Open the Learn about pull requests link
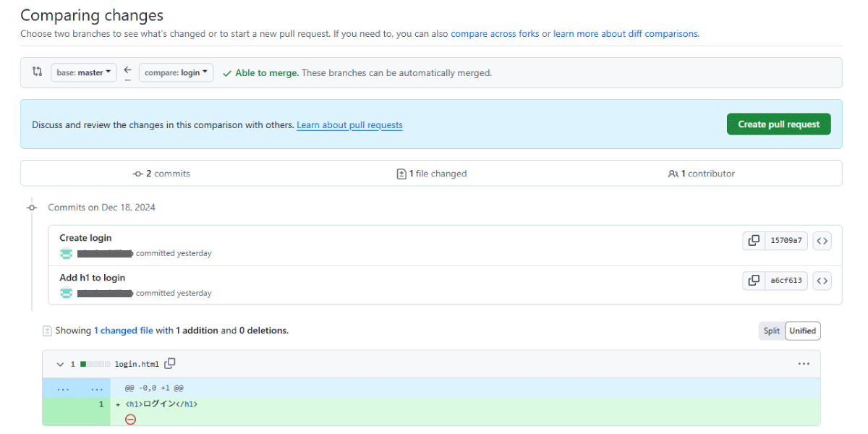This screenshot has width=868, height=434. click(x=349, y=125)
